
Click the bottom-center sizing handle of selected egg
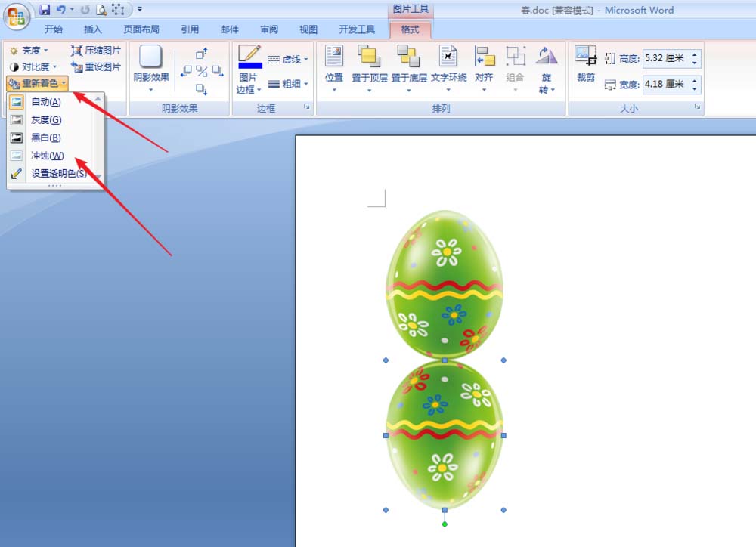tap(445, 510)
